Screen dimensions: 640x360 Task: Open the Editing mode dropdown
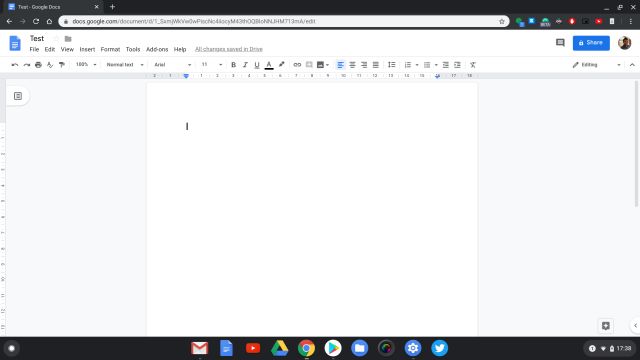coord(596,65)
